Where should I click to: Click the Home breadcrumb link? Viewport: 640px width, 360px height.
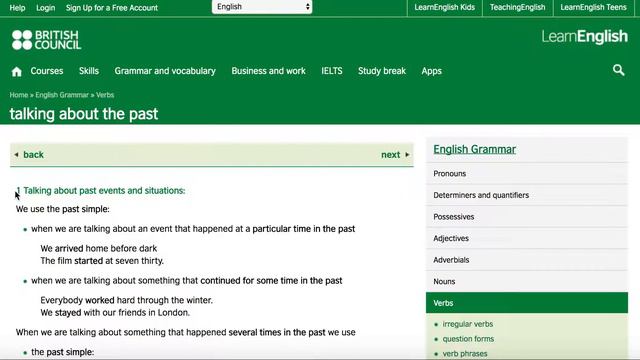click(x=19, y=95)
